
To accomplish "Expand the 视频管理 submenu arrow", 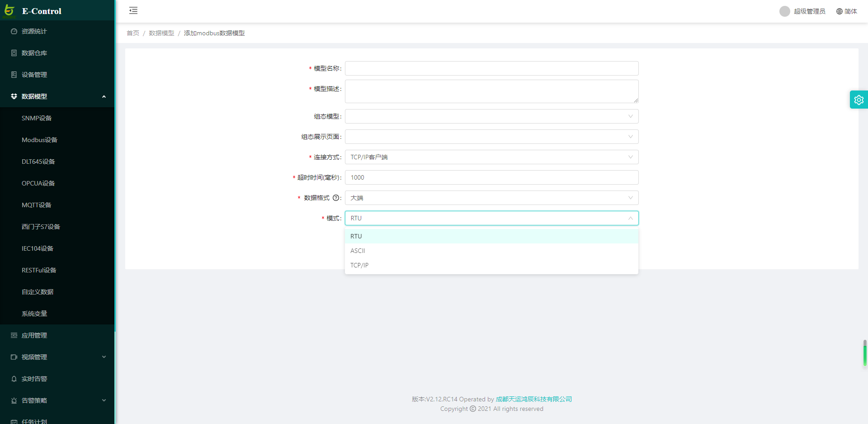I will coord(104,357).
